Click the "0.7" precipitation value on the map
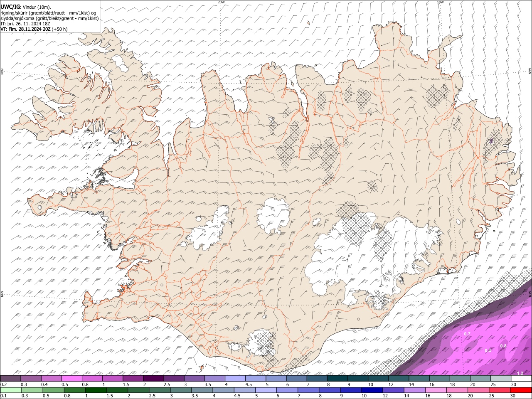 [x=467, y=334]
